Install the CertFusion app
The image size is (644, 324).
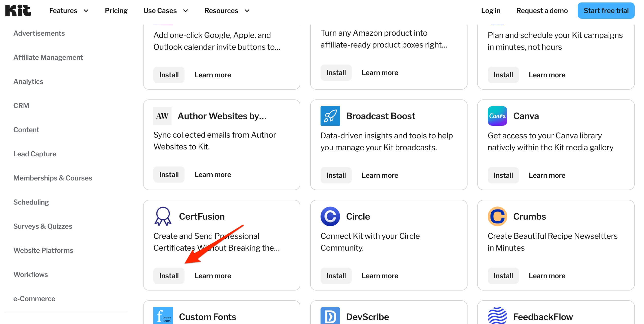[169, 276]
